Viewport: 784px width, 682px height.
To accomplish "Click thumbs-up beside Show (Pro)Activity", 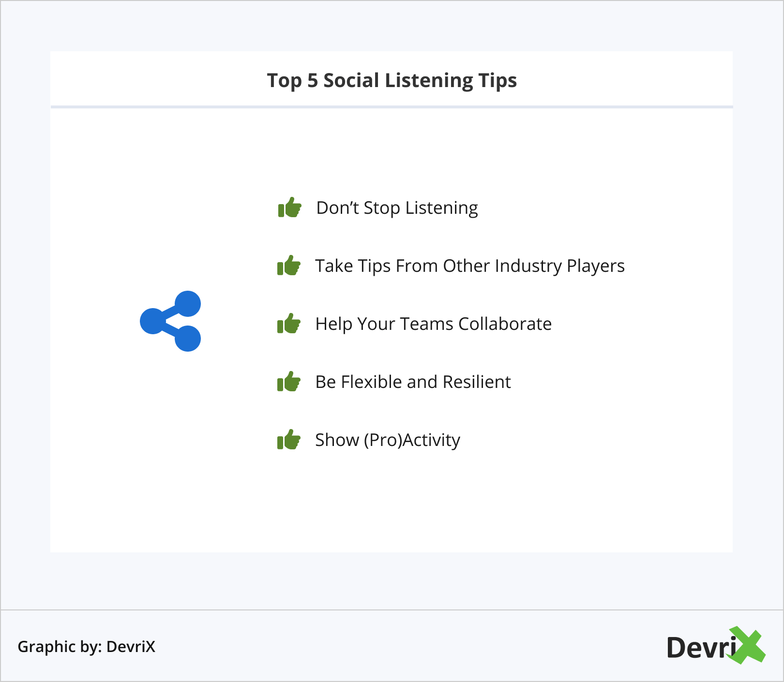I will pos(289,440).
